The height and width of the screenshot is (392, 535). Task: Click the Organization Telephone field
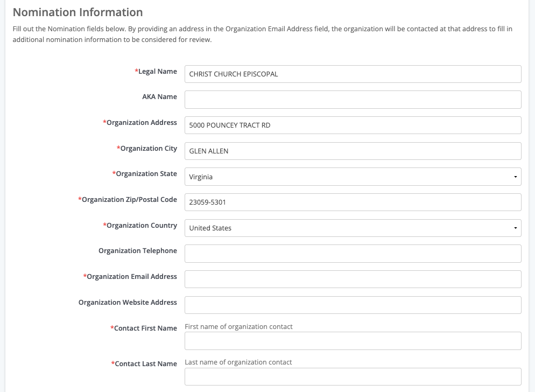[353, 254]
